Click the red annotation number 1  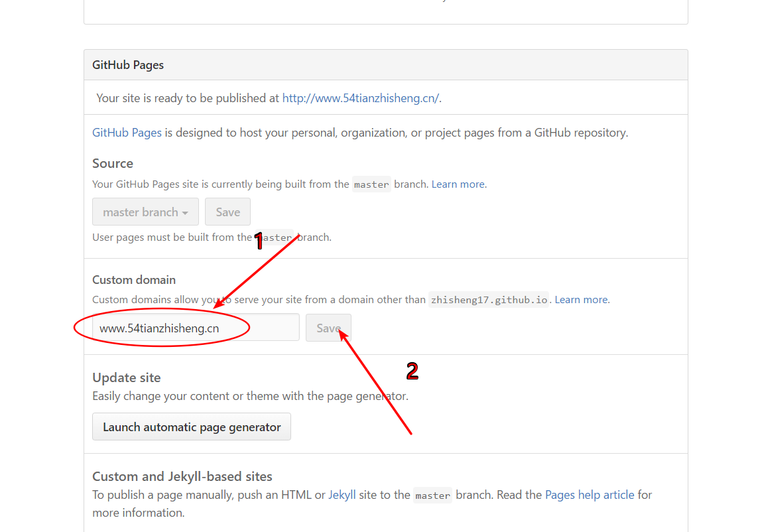(x=259, y=241)
